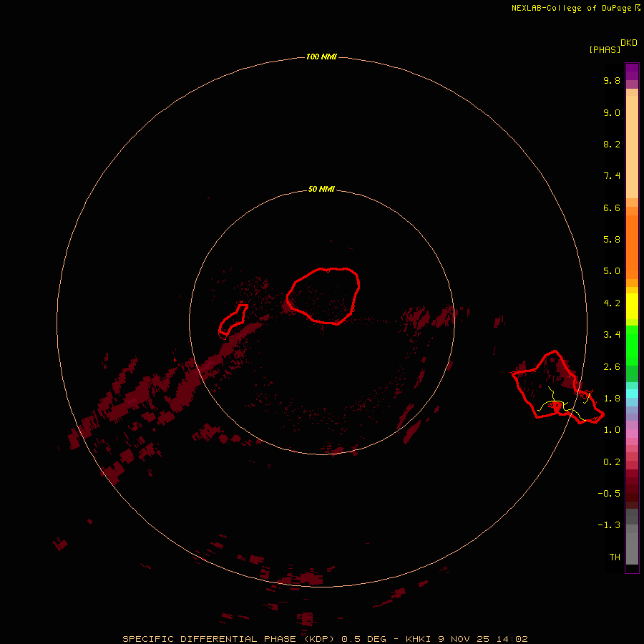Pick the pink swatch near 1.0

632,434
